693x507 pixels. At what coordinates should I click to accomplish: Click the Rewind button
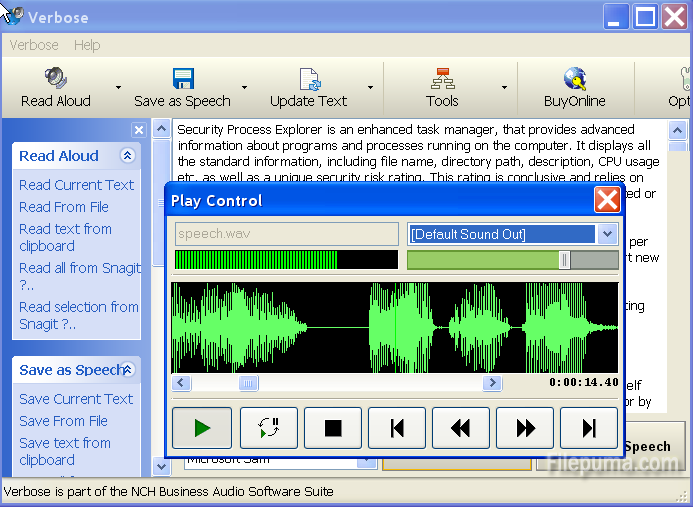(461, 428)
